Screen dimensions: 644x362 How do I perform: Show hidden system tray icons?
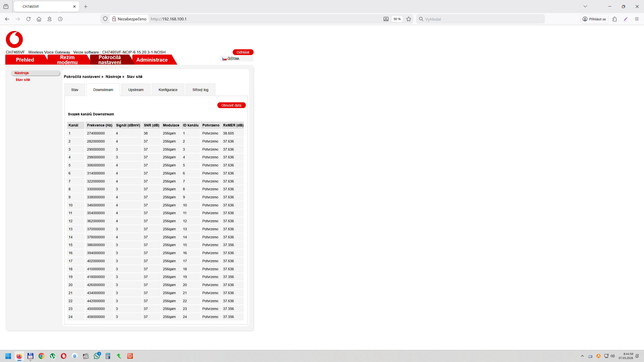582,356
